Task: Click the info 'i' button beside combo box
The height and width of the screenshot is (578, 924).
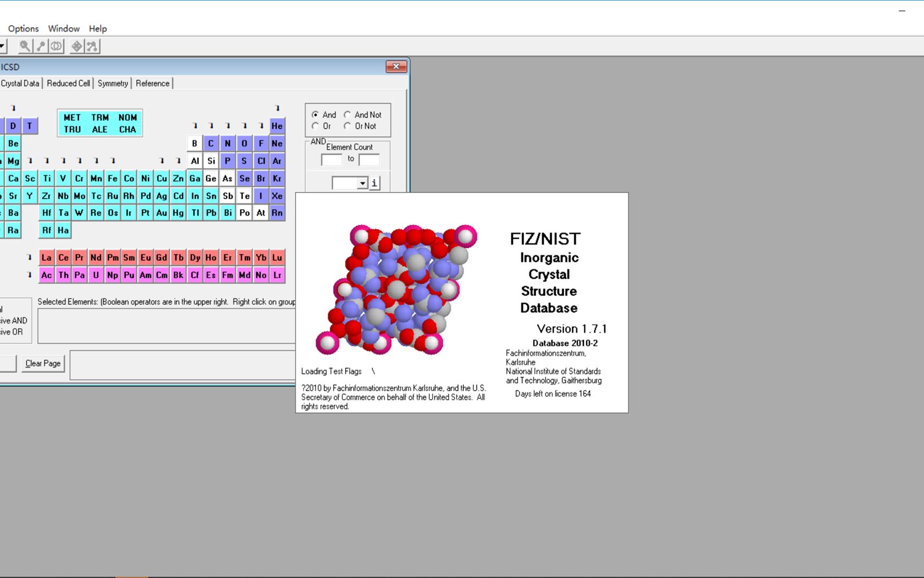Action: point(374,183)
